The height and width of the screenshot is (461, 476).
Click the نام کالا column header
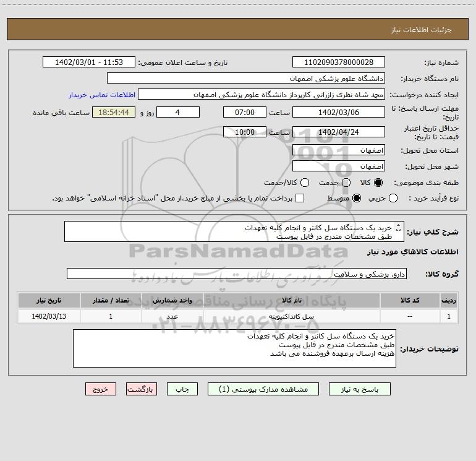(291, 300)
